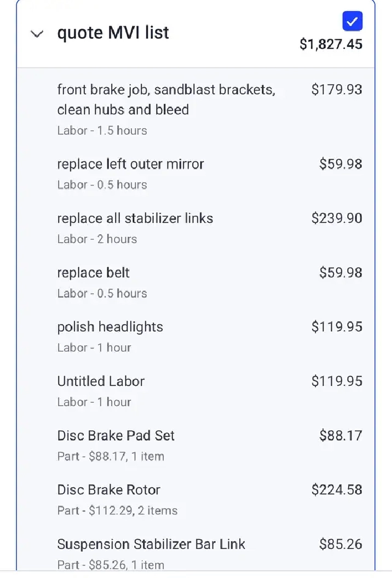Open Suspension Stabilizer Bar Link part
392x578 pixels.
(151, 544)
